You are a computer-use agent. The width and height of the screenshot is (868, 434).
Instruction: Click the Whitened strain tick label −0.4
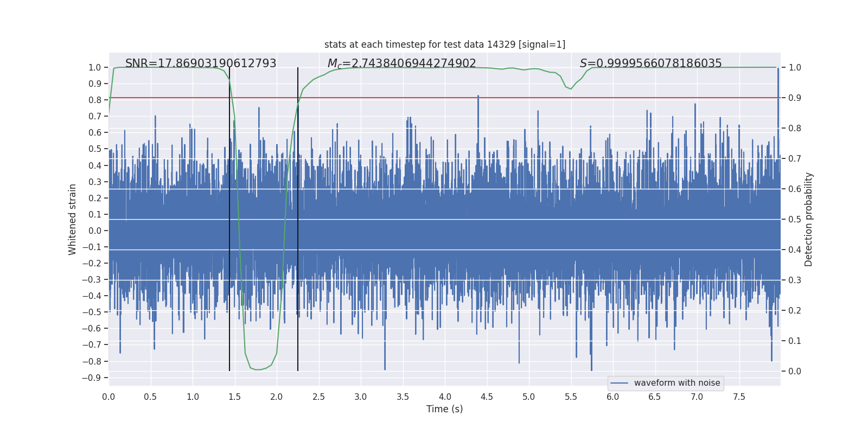pos(92,296)
